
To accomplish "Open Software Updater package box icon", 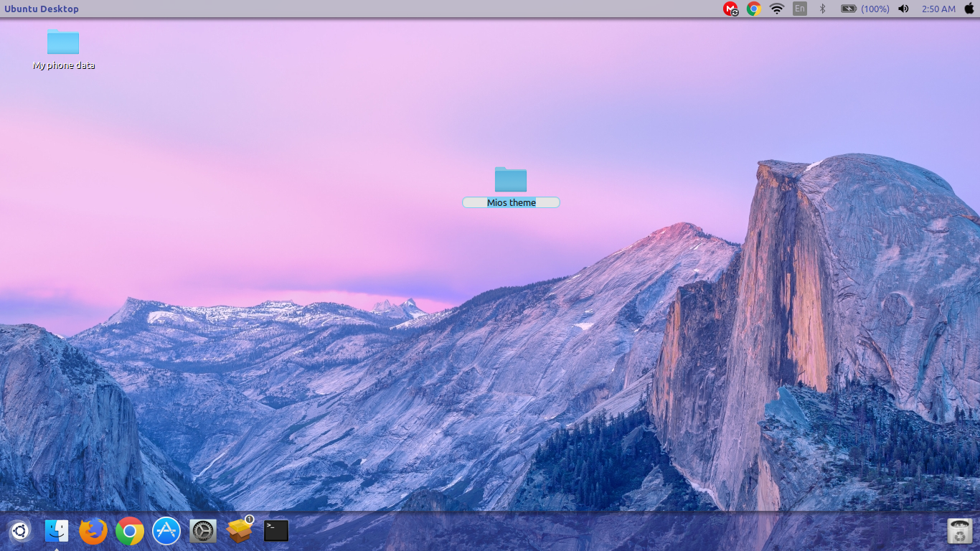I will (x=240, y=529).
